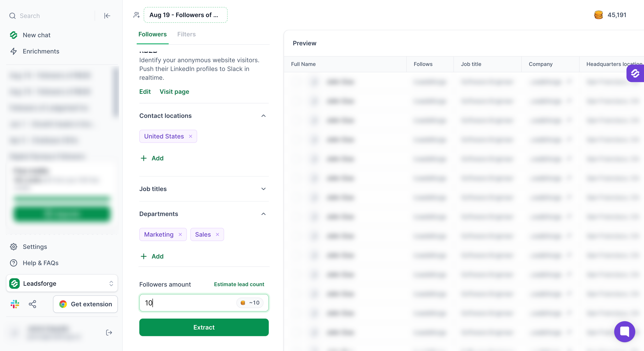Click the logout icon at the sidebar bottom
This screenshot has height=351, width=644.
(x=109, y=333)
